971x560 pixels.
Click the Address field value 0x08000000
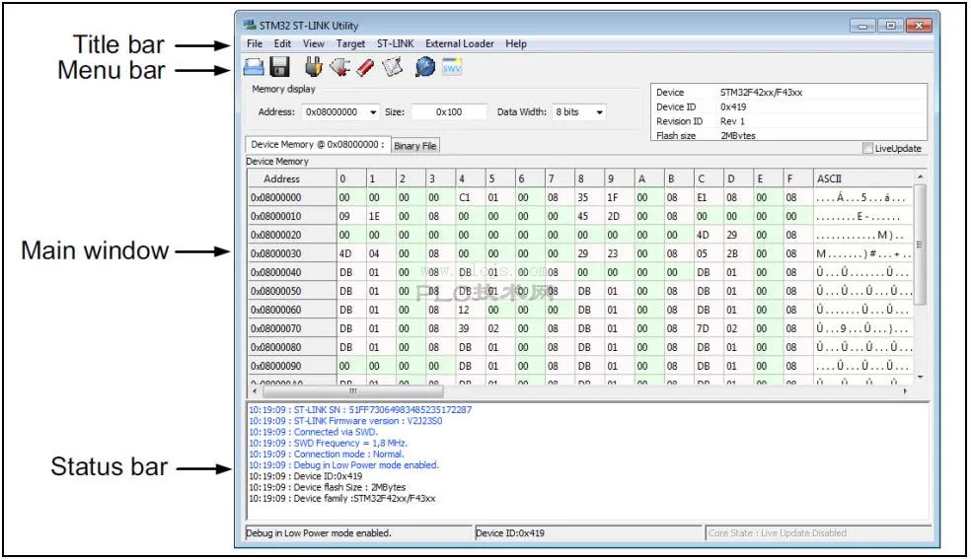332,112
